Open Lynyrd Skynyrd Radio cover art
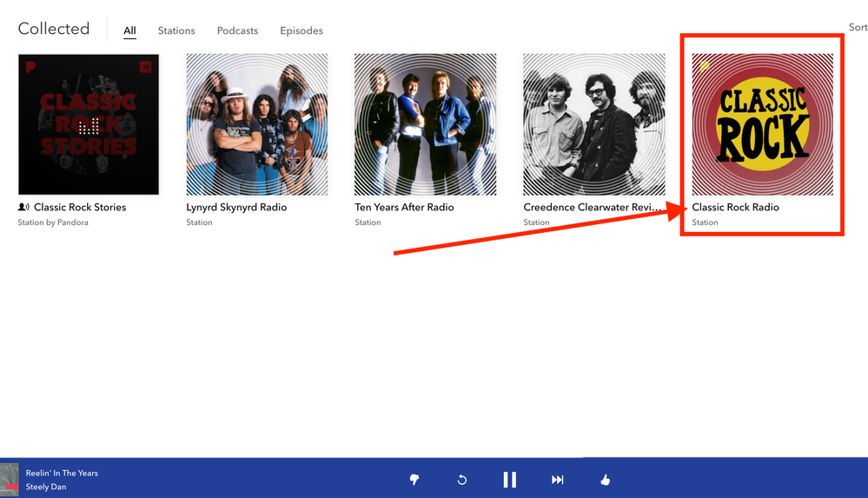 [257, 124]
